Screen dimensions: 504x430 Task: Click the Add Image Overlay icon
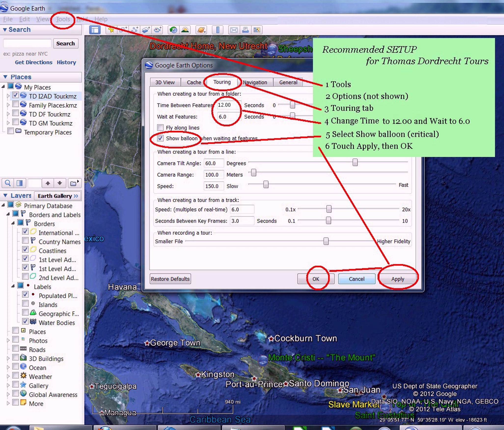pyautogui.click(x=146, y=30)
